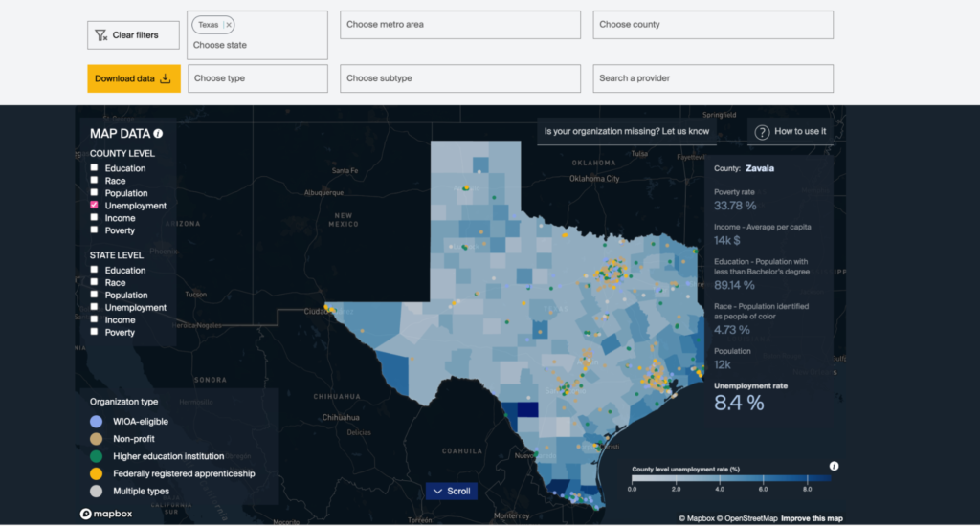Enable county level Income checkbox

[94, 217]
